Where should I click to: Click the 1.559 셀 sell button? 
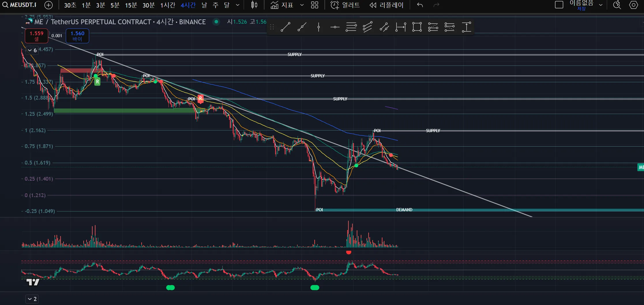coord(36,36)
